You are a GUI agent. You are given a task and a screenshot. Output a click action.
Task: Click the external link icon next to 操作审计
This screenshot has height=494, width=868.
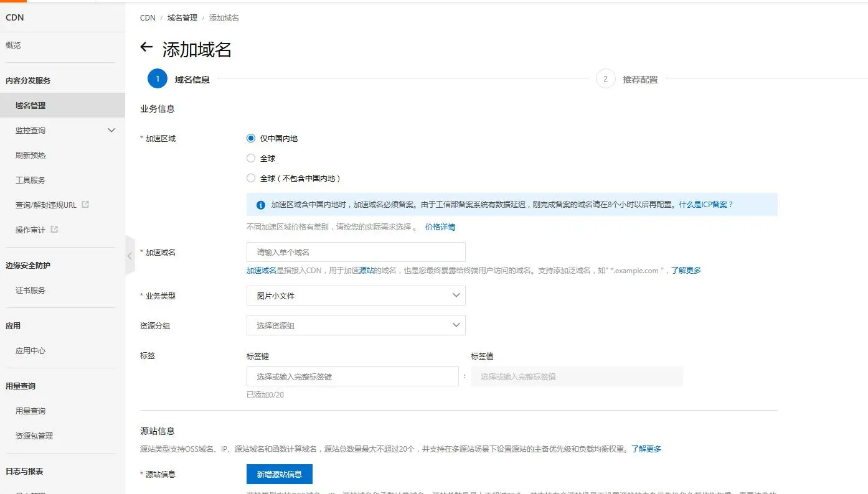(x=54, y=229)
